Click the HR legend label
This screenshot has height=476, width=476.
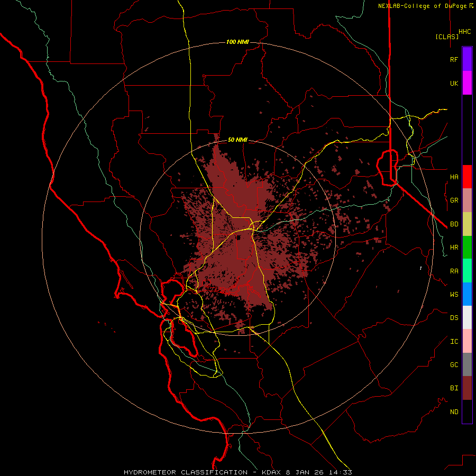pos(454,248)
